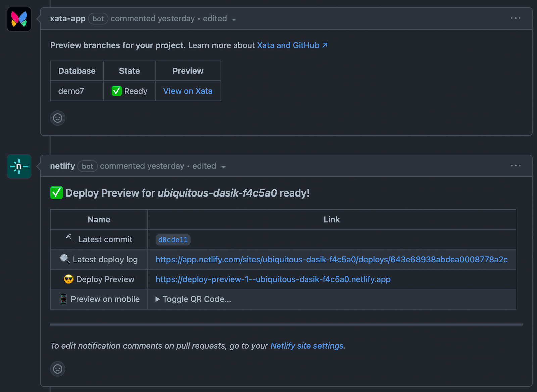The image size is (537, 392).
Task: Add emoji reaction to netlify comment
Action: click(58, 369)
